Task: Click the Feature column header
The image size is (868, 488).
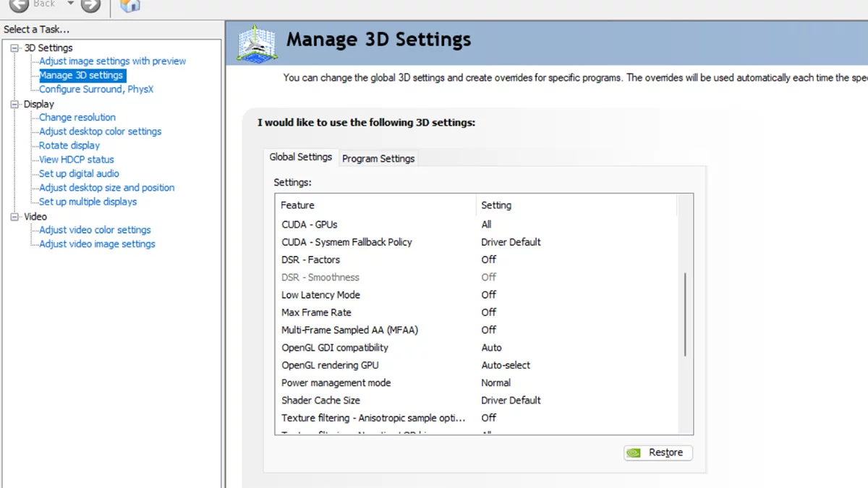Action: pyautogui.click(x=375, y=205)
